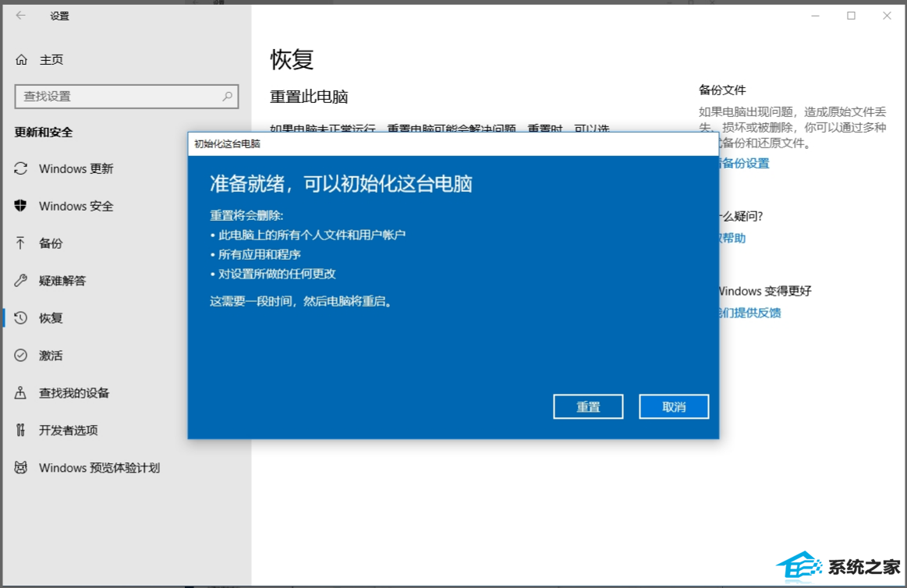Screen dimensions: 907x588
Task: Click the 恢复 history clock icon
Action: tap(21, 317)
